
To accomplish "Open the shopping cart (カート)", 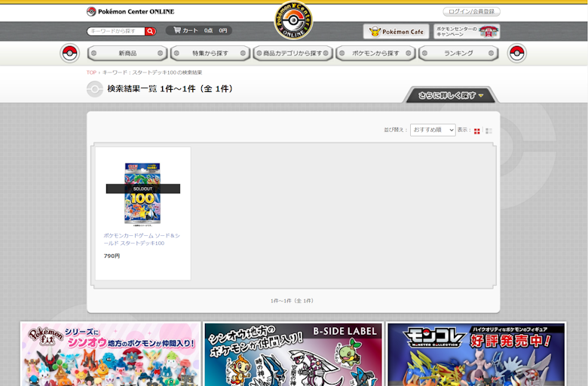I will 199,31.
